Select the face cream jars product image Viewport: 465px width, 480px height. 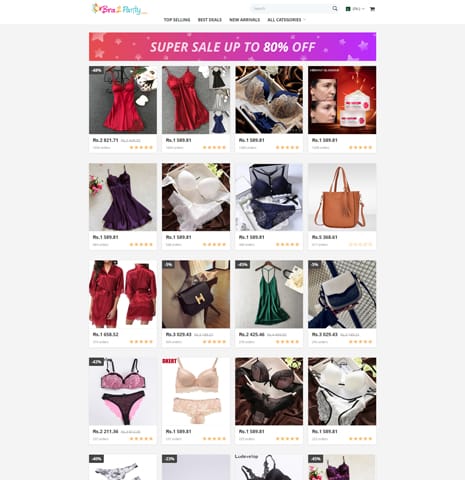(x=342, y=100)
